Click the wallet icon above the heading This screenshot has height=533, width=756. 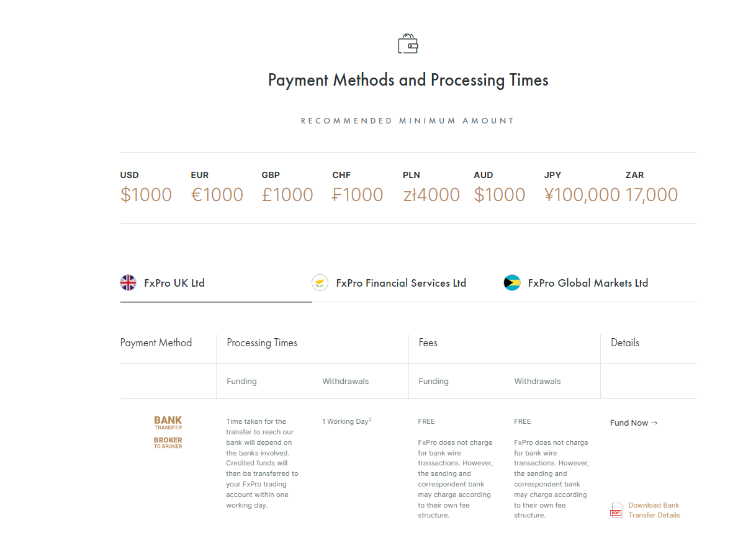coord(408,44)
